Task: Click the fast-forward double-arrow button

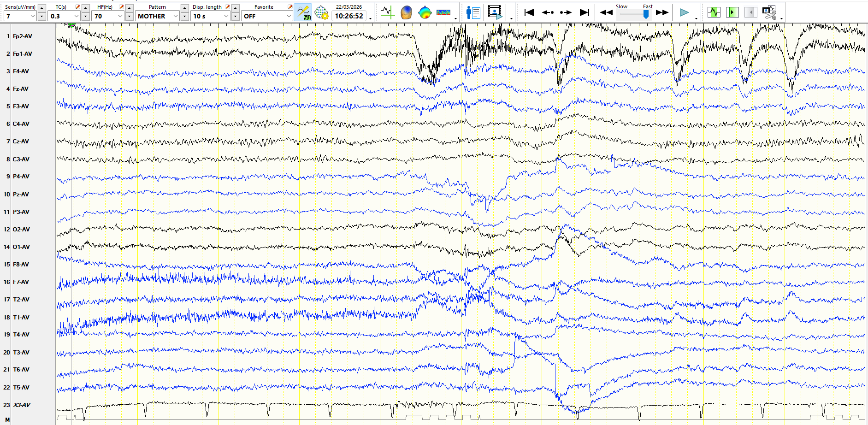Action: [x=662, y=12]
